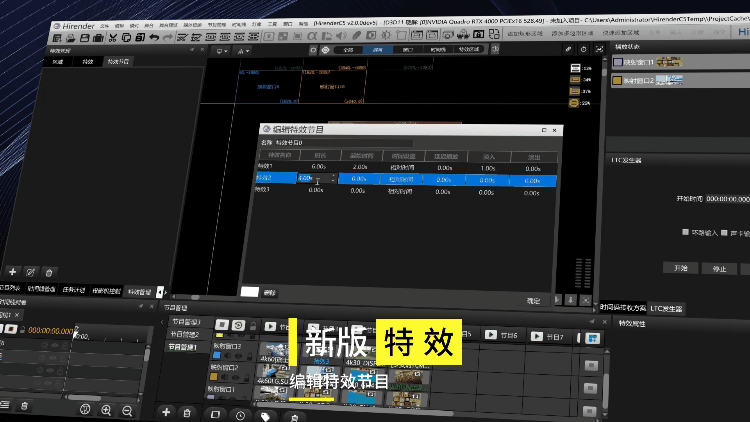Toggle the eye visibility of 映射窗口3 row

click(238, 356)
